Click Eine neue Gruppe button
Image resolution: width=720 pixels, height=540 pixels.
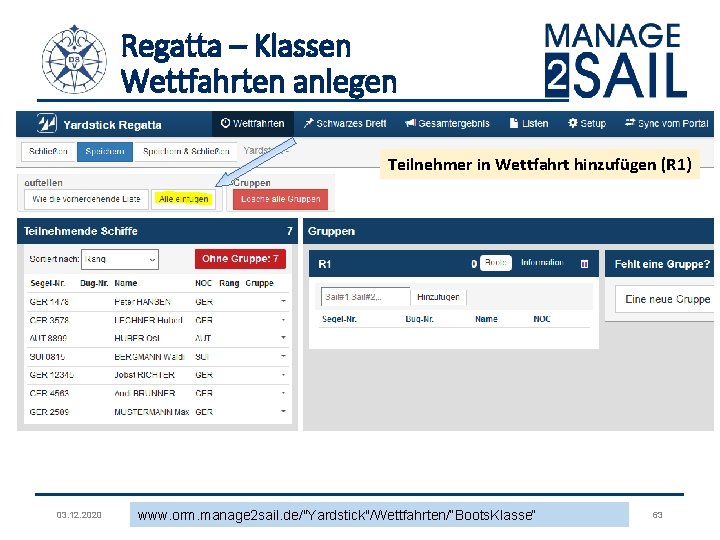point(665,299)
